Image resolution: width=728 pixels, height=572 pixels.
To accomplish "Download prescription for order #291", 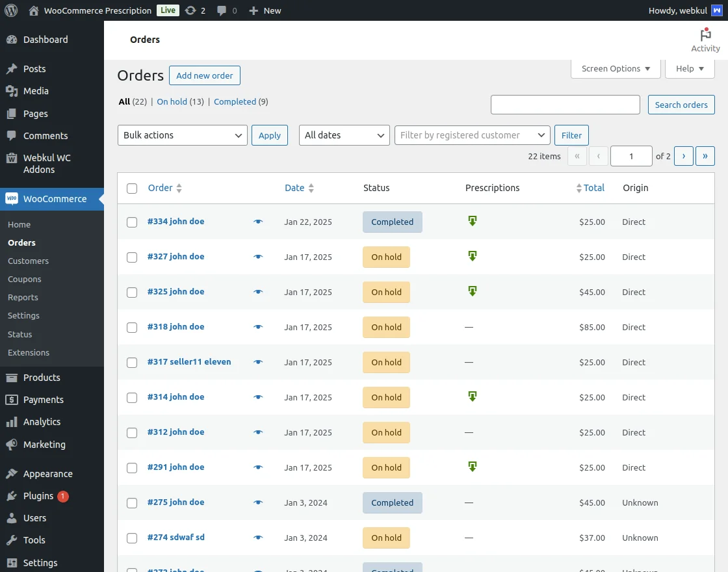I will pos(473,467).
